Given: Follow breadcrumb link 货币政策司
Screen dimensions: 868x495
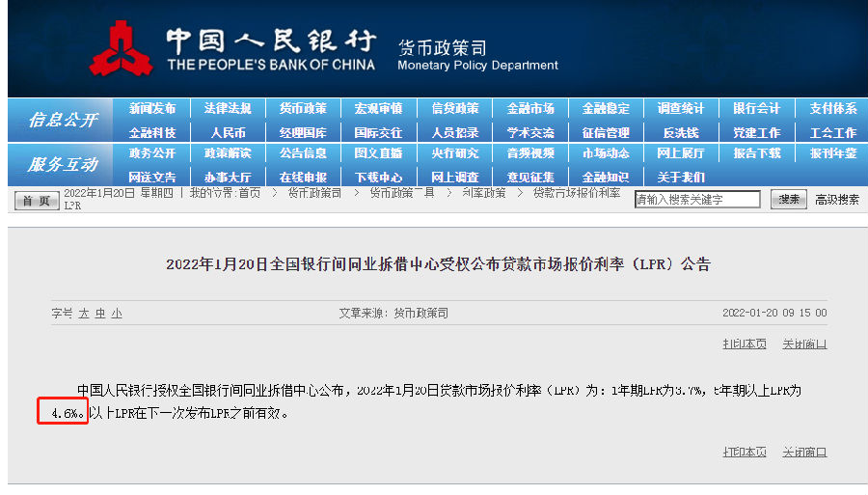Looking at the screenshot, I should (x=314, y=193).
